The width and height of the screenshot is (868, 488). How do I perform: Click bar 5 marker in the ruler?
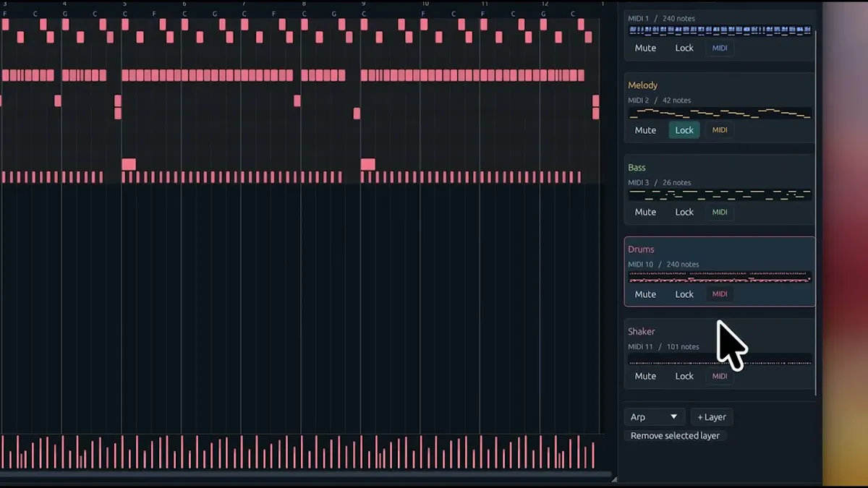tap(124, 4)
